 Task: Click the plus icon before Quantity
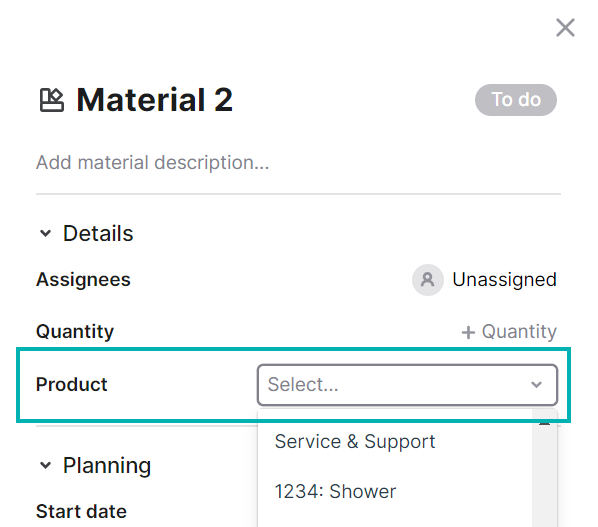(x=468, y=332)
